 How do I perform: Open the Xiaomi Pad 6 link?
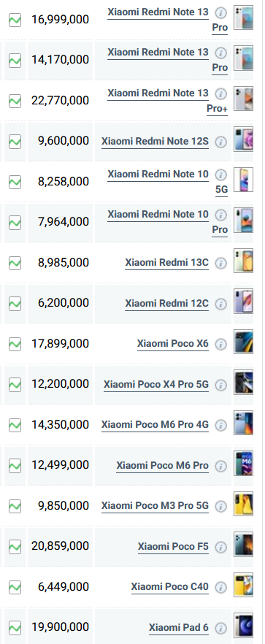[x=178, y=628]
